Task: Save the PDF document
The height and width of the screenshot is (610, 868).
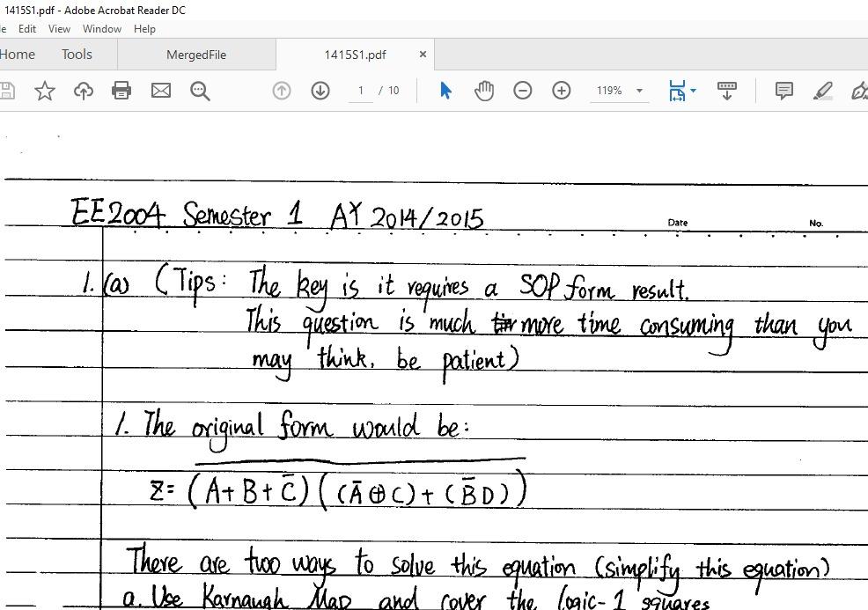Action: click(x=9, y=90)
